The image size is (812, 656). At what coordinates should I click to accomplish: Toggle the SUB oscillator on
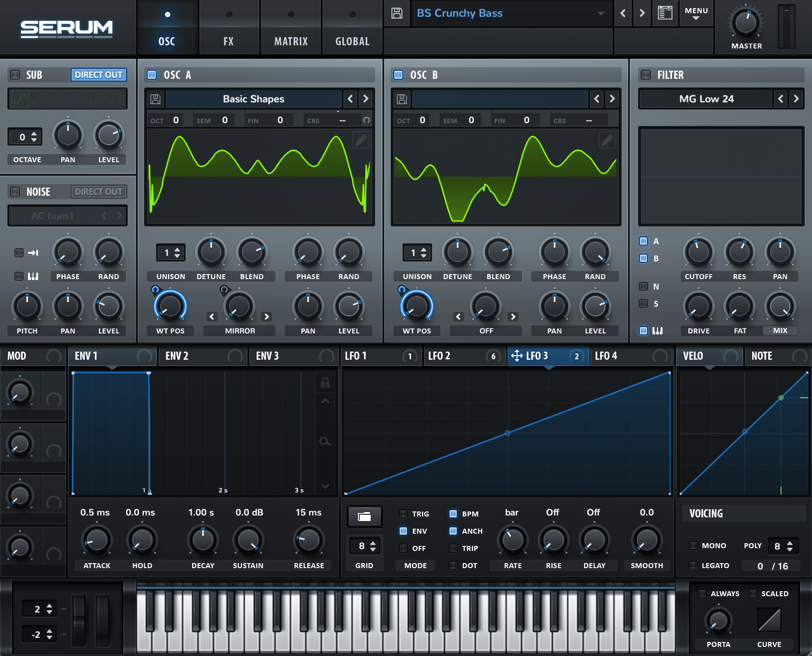(15, 75)
